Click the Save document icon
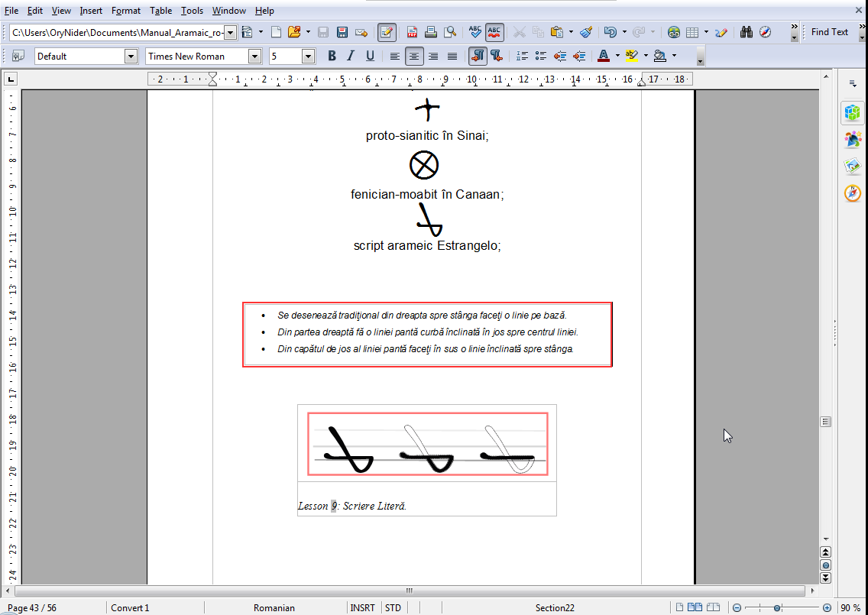This screenshot has width=868, height=615. coord(342,32)
